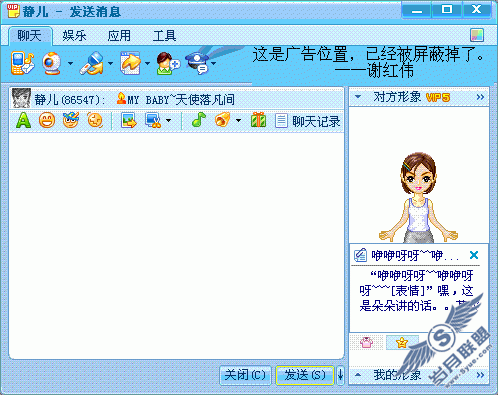The width and height of the screenshot is (498, 395).
Task: Expand the webcam video options arrow
Action: coord(70,63)
